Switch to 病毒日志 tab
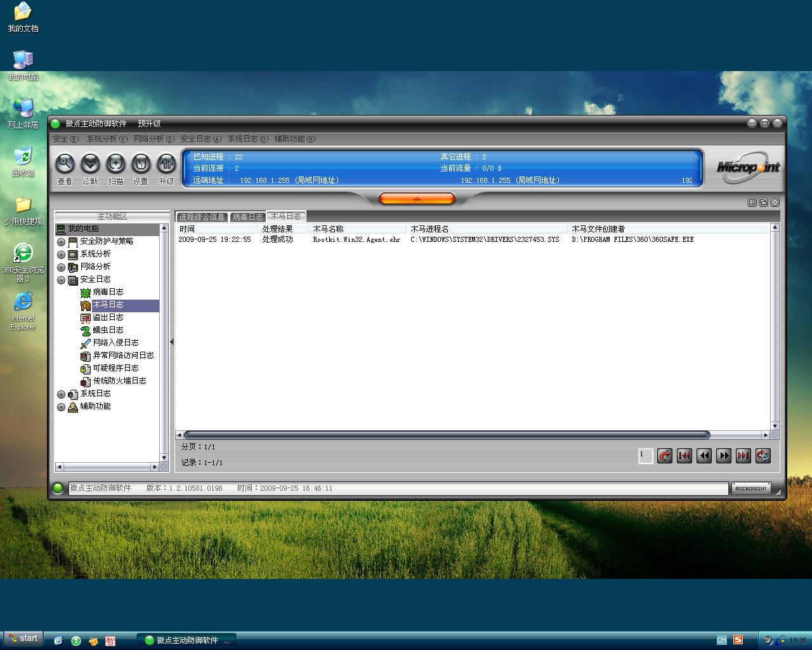This screenshot has height=650, width=812. pyautogui.click(x=247, y=217)
